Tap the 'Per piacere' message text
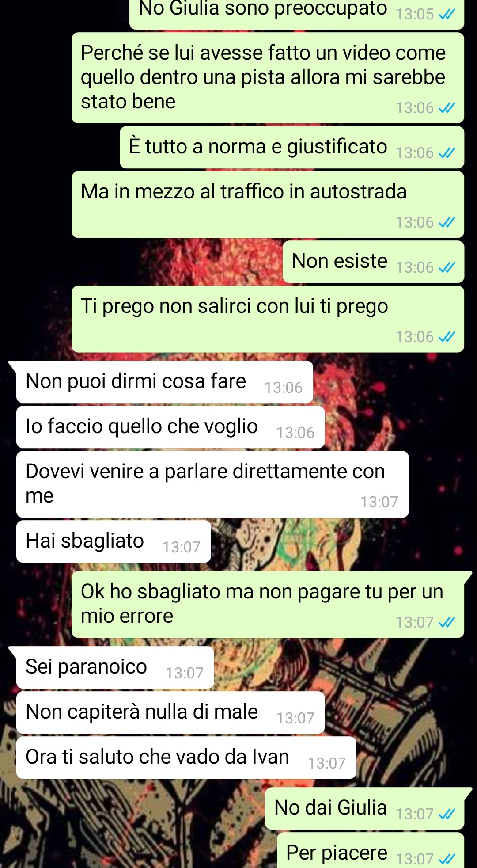The height and width of the screenshot is (868, 477). click(337, 853)
